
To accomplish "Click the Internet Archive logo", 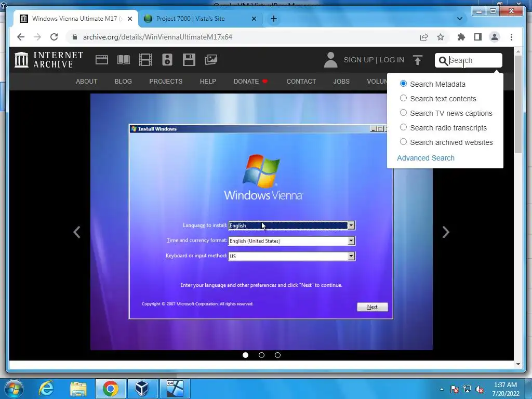I will coord(49,60).
